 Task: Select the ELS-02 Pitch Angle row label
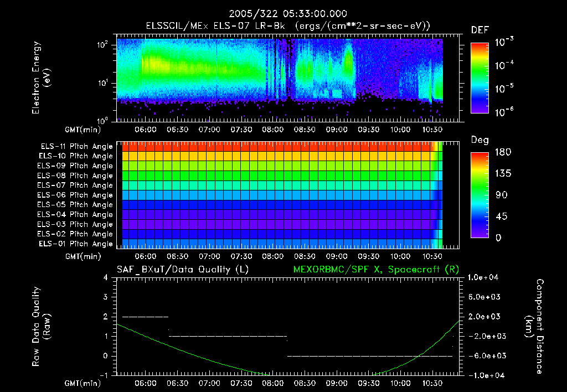(75, 234)
